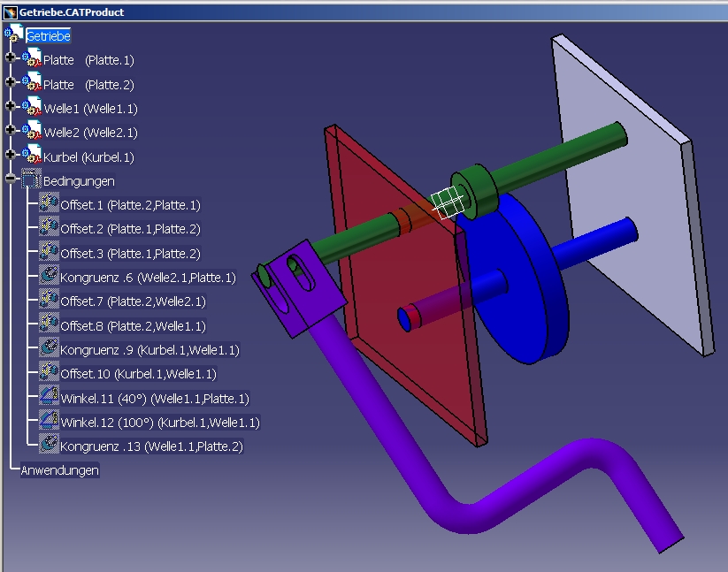
Task: Click the Offset.2 constraint icon
Action: tap(49, 227)
